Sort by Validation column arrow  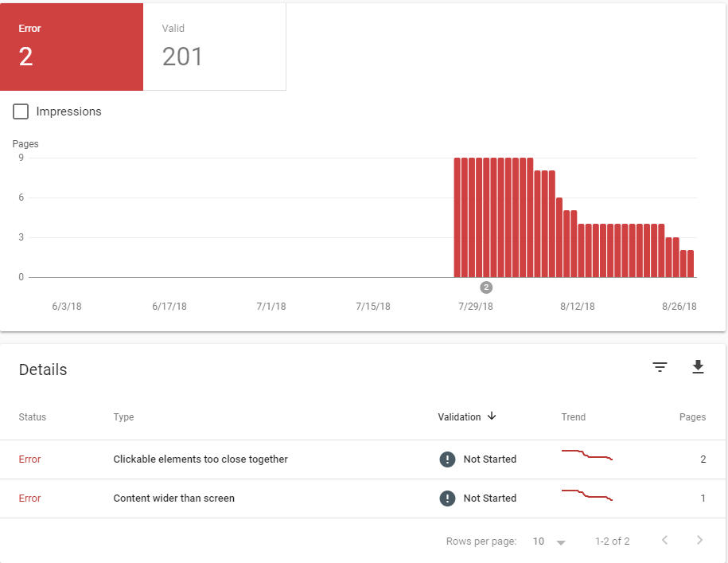click(x=492, y=416)
